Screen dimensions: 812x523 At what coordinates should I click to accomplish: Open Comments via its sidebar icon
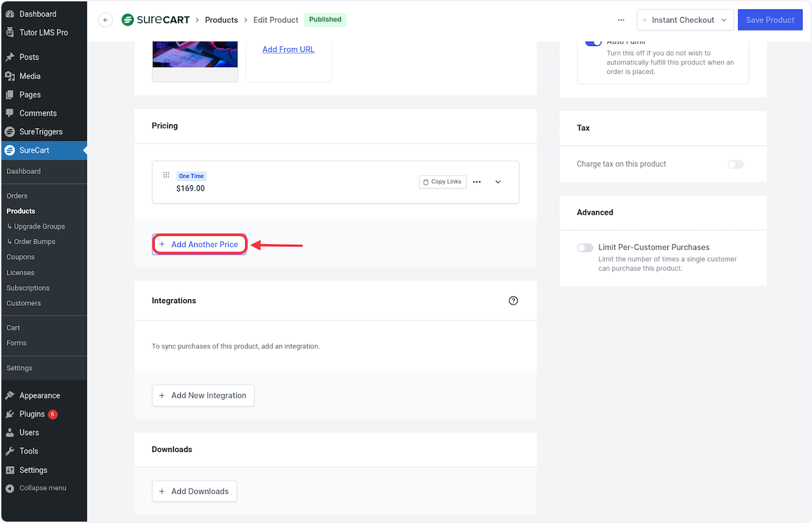[9, 113]
